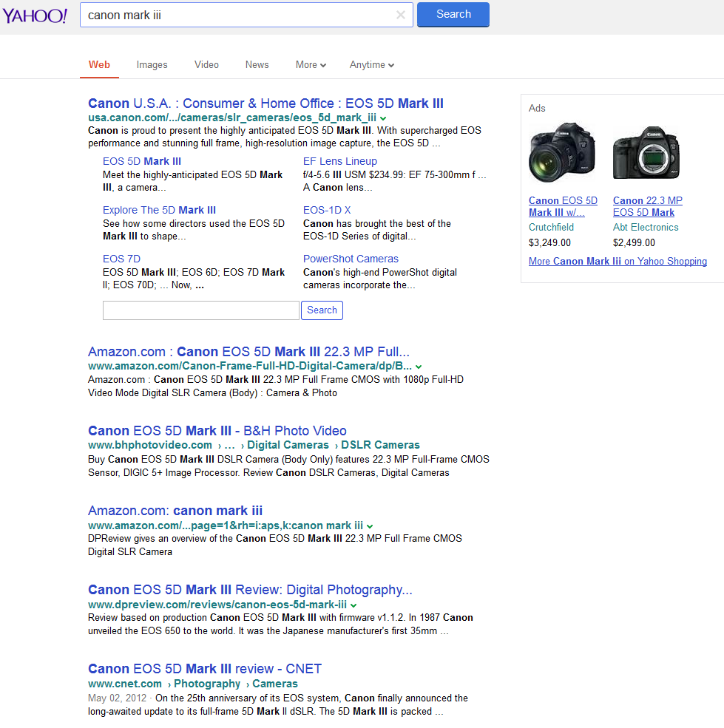This screenshot has height=728, width=724.
Task: Expand the arrow next to the usa.canon.com URL
Action: pyautogui.click(x=384, y=118)
